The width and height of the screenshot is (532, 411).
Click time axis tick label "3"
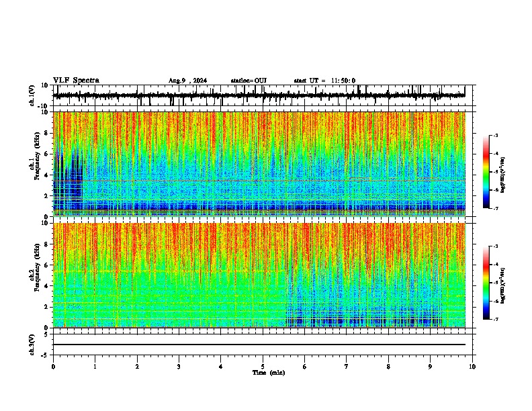pos(179,367)
